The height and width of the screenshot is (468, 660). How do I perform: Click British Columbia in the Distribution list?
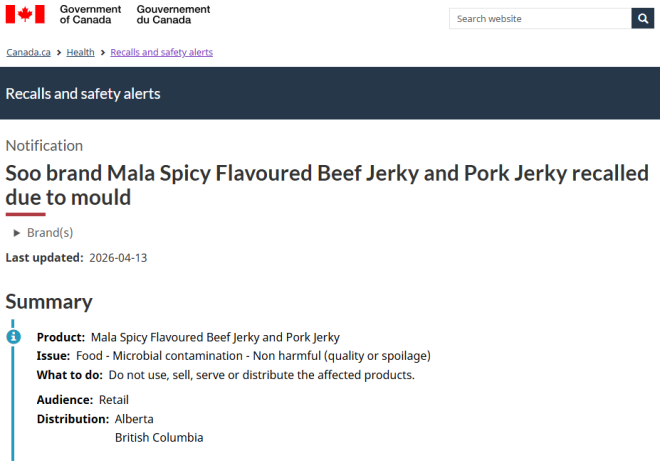[159, 437]
